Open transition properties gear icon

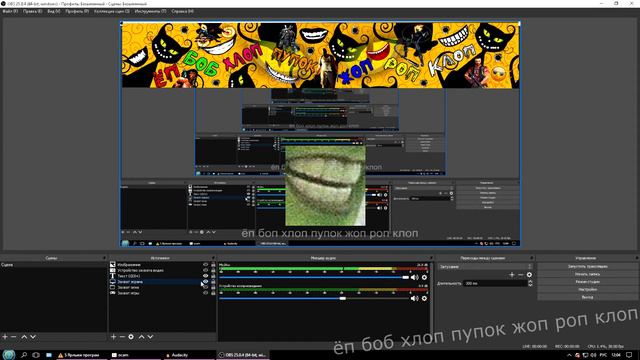pyautogui.click(x=529, y=275)
